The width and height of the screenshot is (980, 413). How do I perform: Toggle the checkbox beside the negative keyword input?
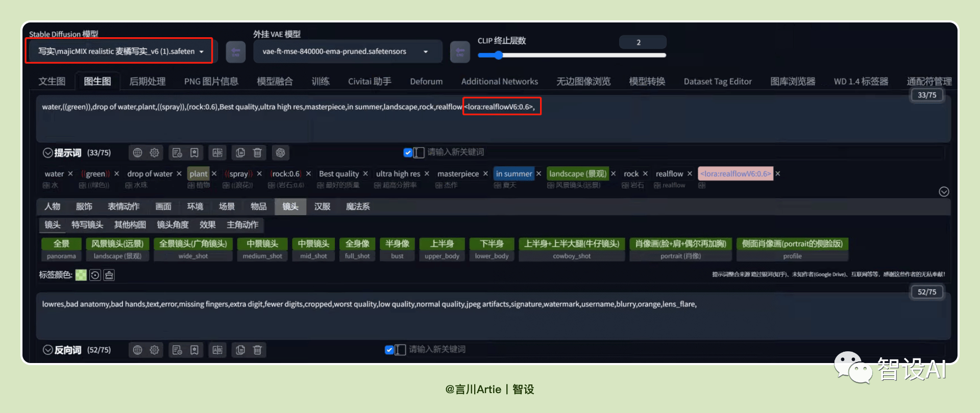[x=389, y=349]
